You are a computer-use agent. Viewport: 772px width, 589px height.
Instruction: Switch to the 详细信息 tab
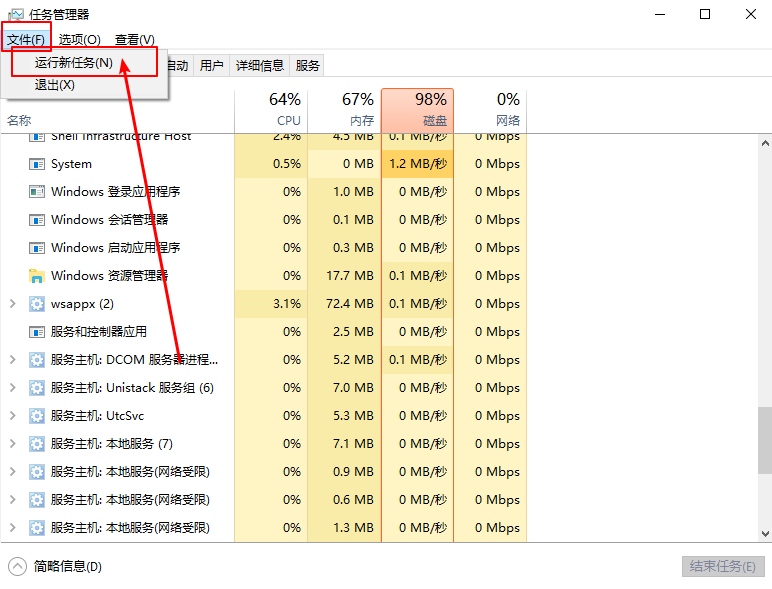click(259, 66)
